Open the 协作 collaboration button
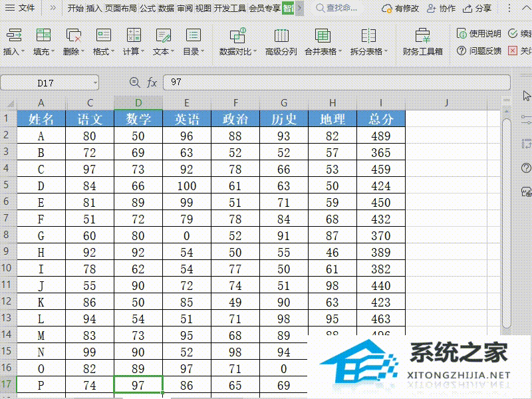This screenshot has width=532, height=399. pos(441,9)
